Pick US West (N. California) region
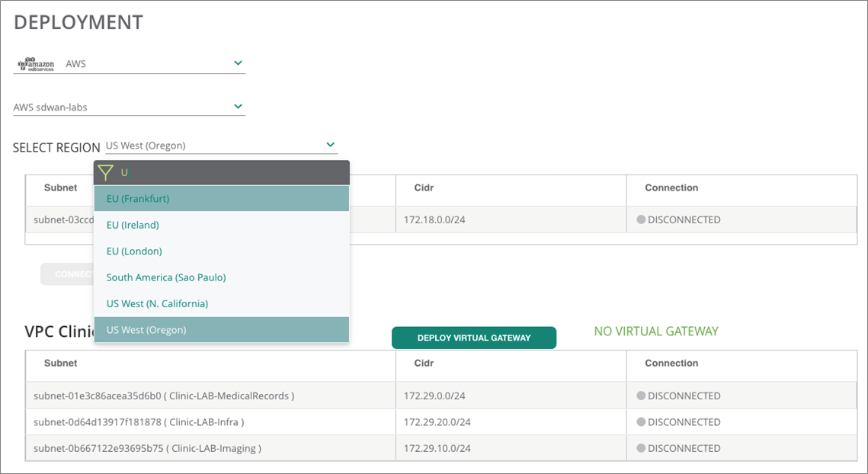 [222, 303]
